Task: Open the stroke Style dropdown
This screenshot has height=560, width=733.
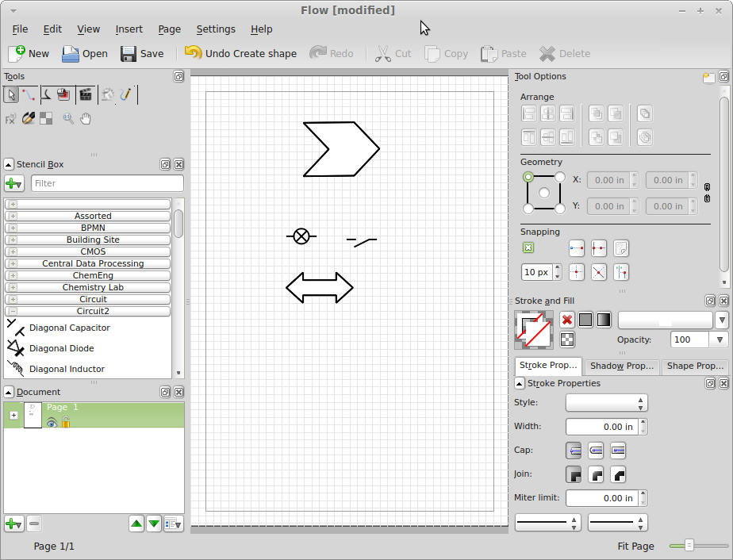Action: tap(606, 403)
